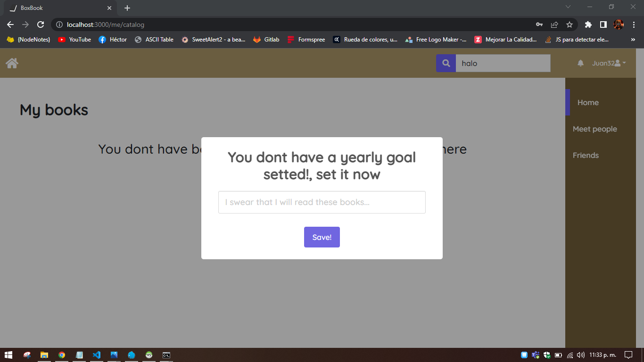Click the 11:33 p. m. clock
The height and width of the screenshot is (362, 644).
[x=603, y=355]
